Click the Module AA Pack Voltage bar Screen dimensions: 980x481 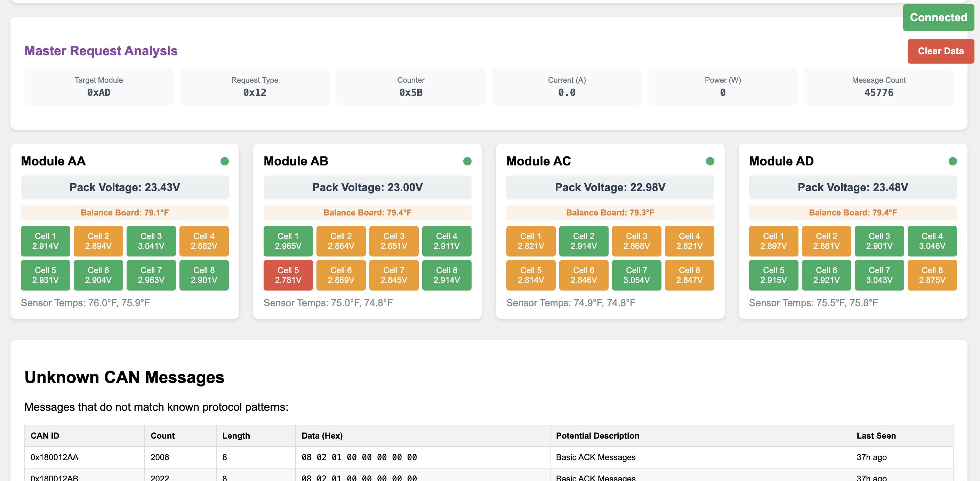[x=125, y=187]
